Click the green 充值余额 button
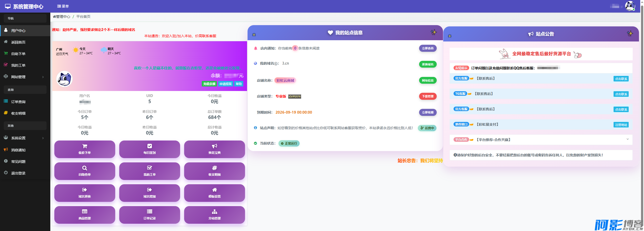Screen dimensions: 644x231 pos(209,84)
